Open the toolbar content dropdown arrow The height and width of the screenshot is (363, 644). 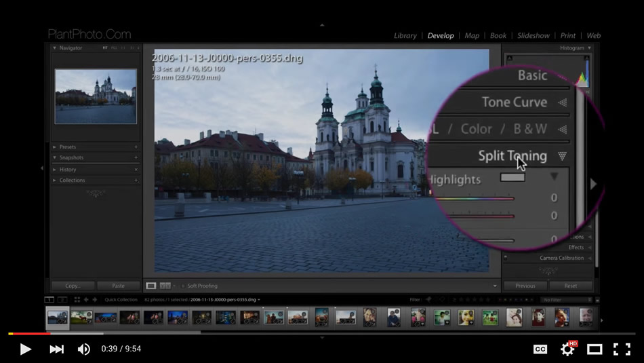point(495,286)
